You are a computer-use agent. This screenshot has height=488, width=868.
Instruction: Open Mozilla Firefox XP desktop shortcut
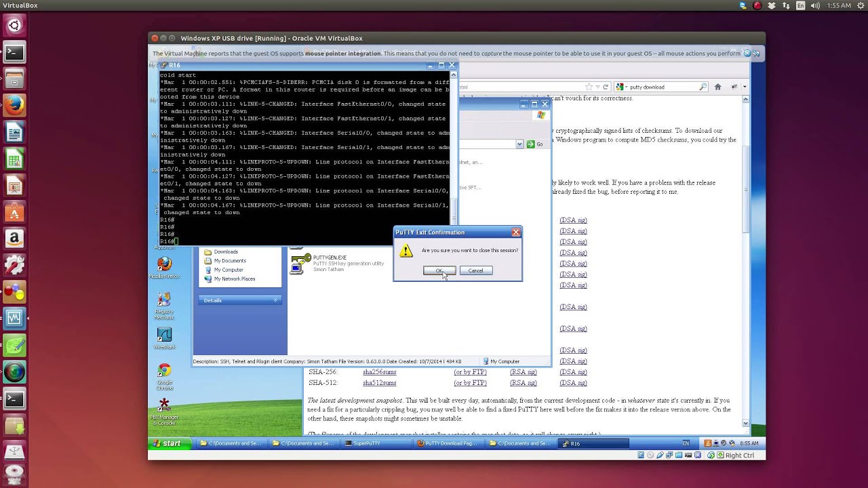click(x=164, y=267)
